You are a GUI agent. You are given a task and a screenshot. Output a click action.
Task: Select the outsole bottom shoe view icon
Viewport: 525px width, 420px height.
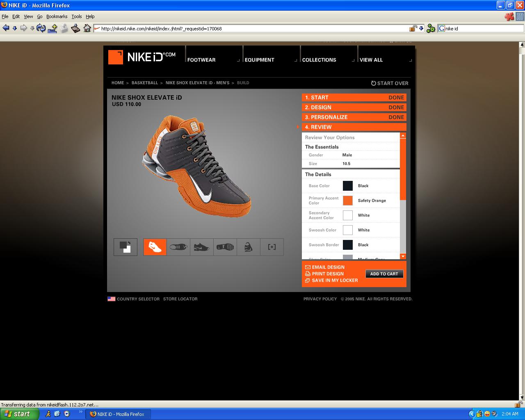coord(225,247)
